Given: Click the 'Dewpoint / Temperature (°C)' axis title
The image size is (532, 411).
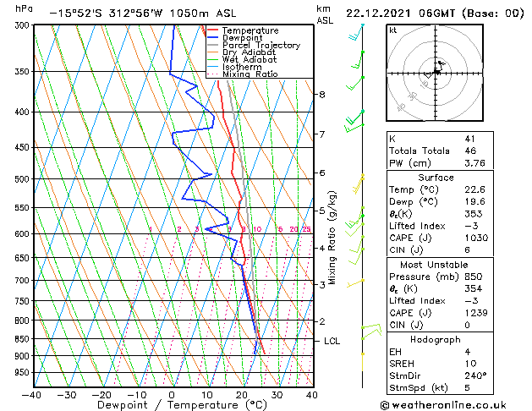Looking at the screenshot, I should 182,405.
